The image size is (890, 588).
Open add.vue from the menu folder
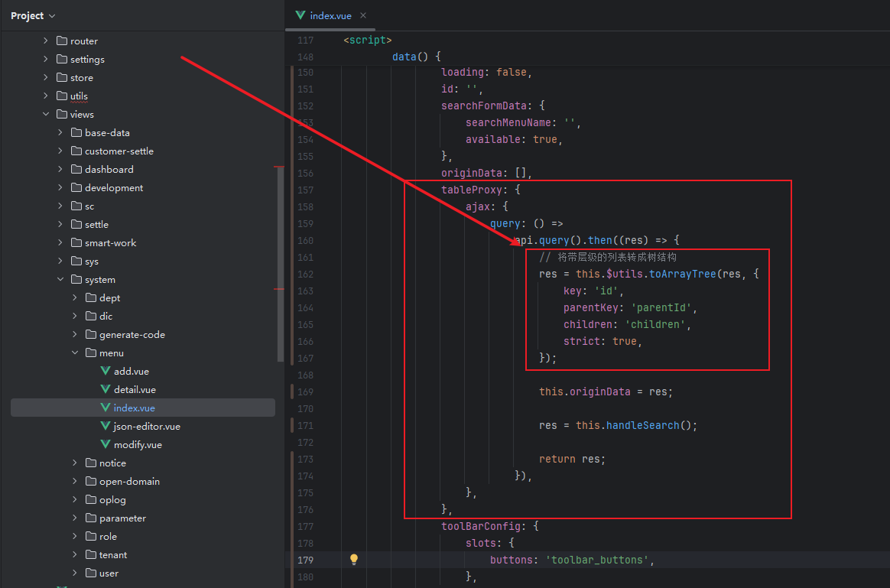131,371
